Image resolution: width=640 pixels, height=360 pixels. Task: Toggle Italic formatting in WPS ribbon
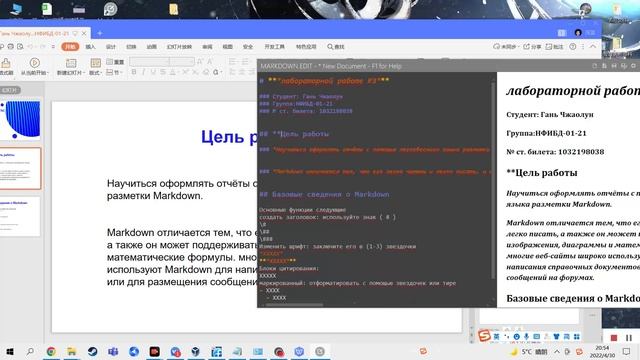point(143,72)
